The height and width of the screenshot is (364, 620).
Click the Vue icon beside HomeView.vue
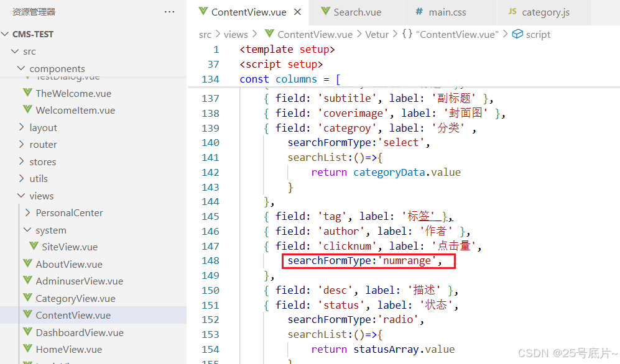click(x=27, y=349)
